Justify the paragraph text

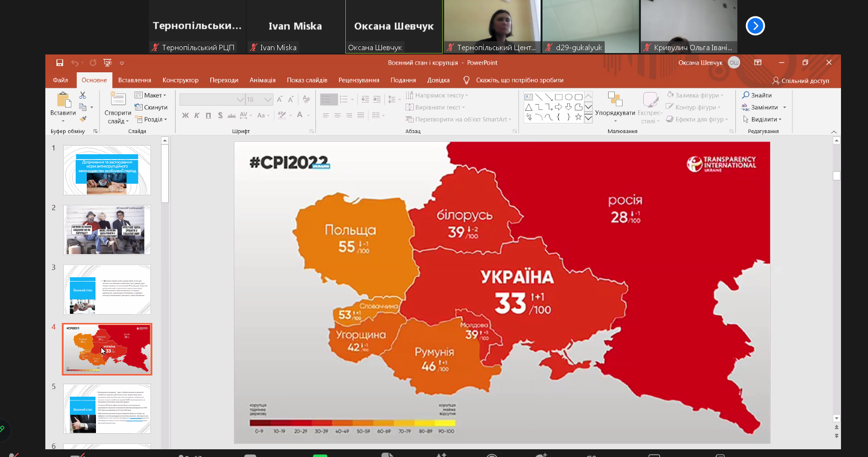pyautogui.click(x=361, y=115)
